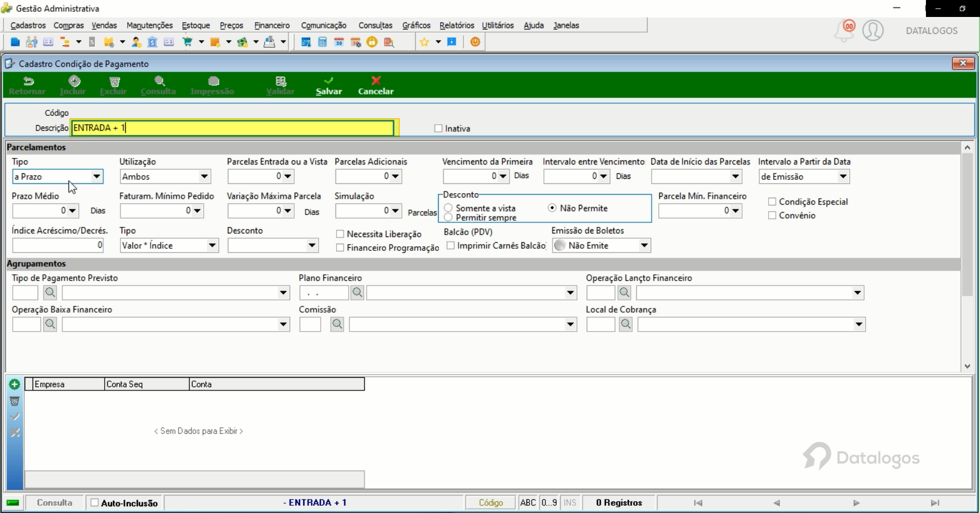Open the Relatórios menu

click(x=457, y=25)
